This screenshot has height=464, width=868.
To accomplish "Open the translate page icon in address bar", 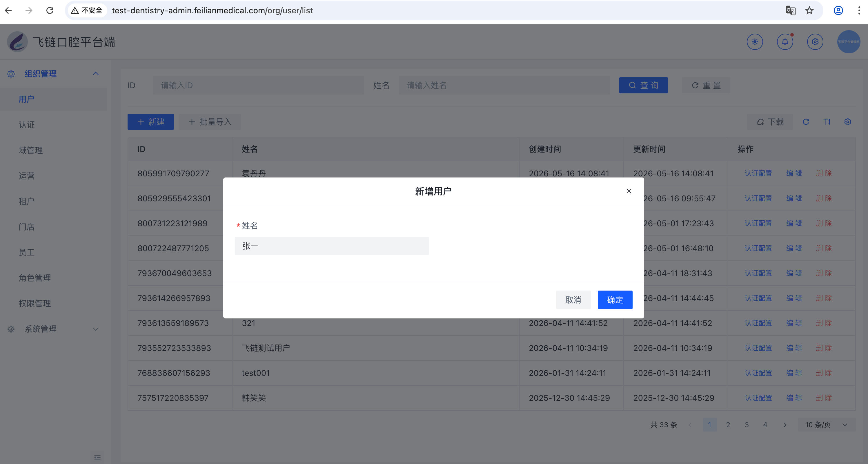I will 791,10.
